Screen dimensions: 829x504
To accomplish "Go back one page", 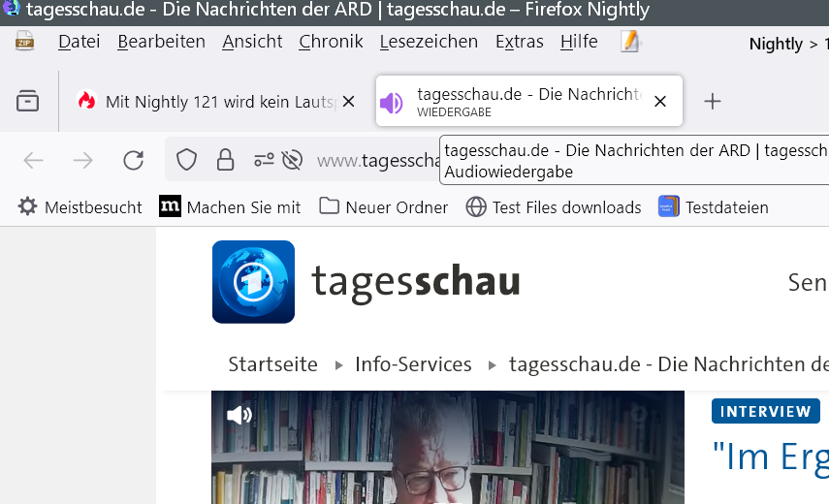I will pos(33,160).
